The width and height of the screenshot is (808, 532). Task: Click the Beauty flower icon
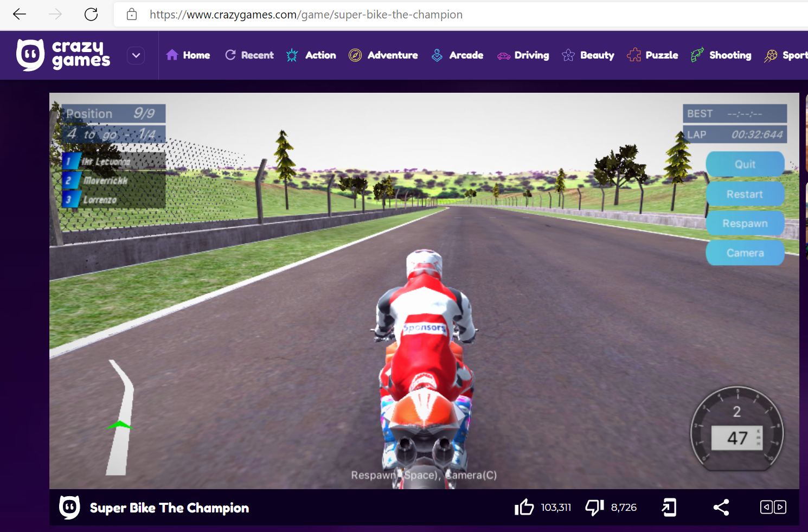[x=568, y=55]
